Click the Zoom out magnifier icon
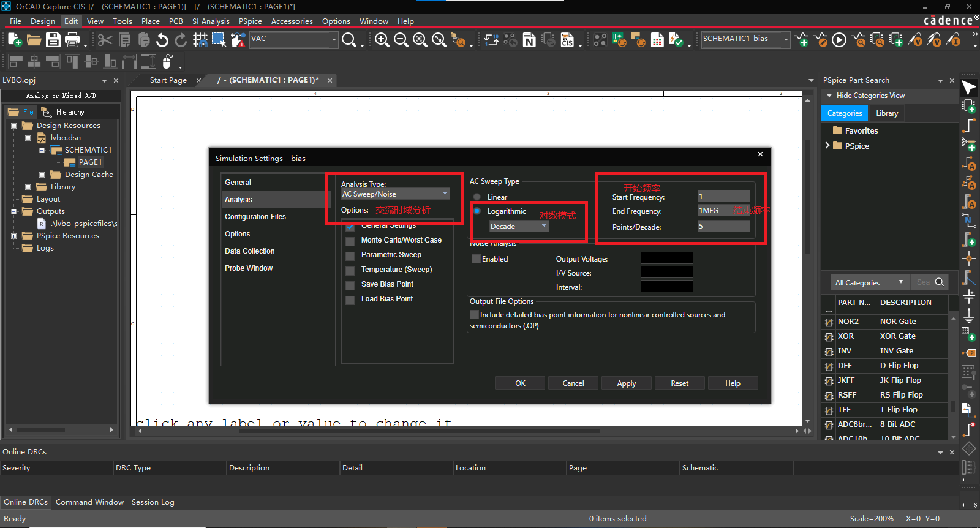Image resolution: width=980 pixels, height=528 pixels. pyautogui.click(x=401, y=40)
